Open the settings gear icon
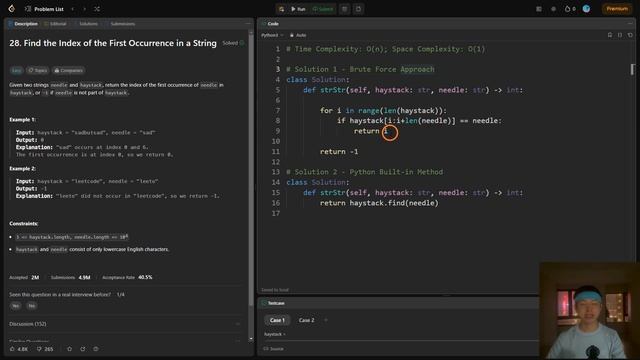 click(x=553, y=9)
